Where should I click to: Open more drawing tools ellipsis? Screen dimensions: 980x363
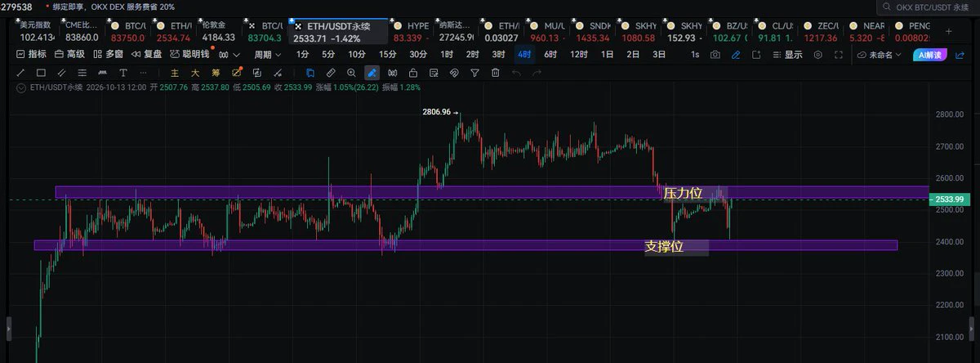[x=144, y=72]
